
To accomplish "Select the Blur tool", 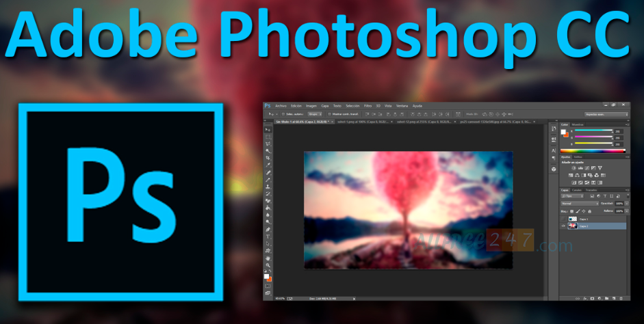I will click(268, 215).
